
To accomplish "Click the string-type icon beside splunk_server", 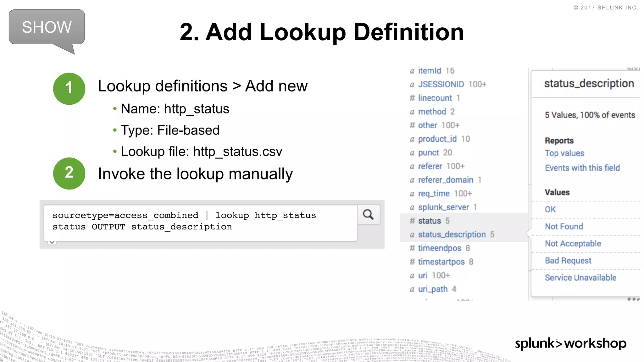I will tap(412, 208).
